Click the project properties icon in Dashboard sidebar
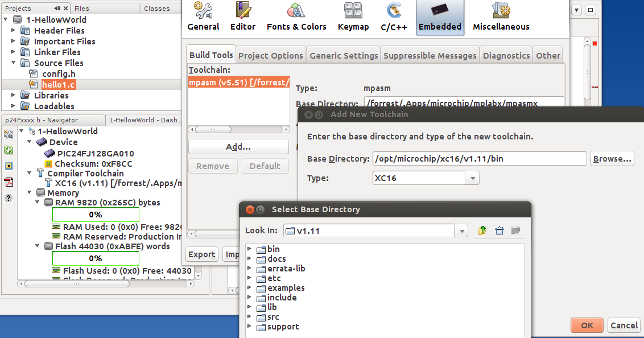Viewport: 644px width, 338px height. (x=9, y=134)
